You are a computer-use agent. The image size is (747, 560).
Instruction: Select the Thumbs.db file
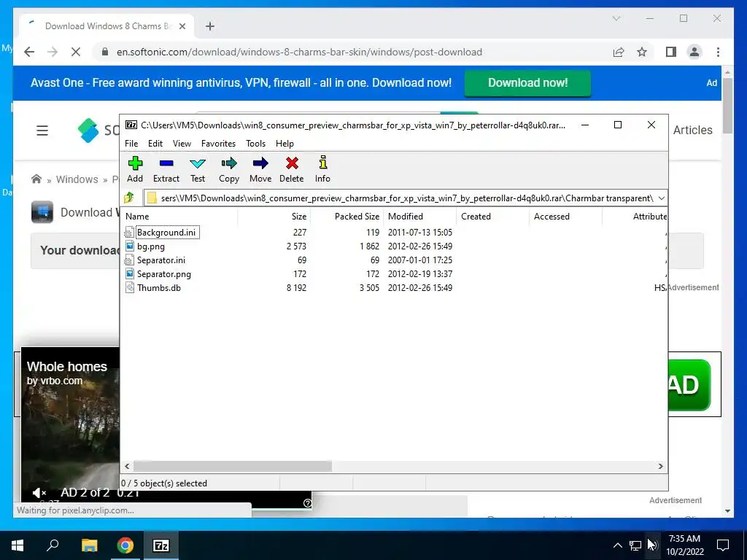click(x=158, y=287)
